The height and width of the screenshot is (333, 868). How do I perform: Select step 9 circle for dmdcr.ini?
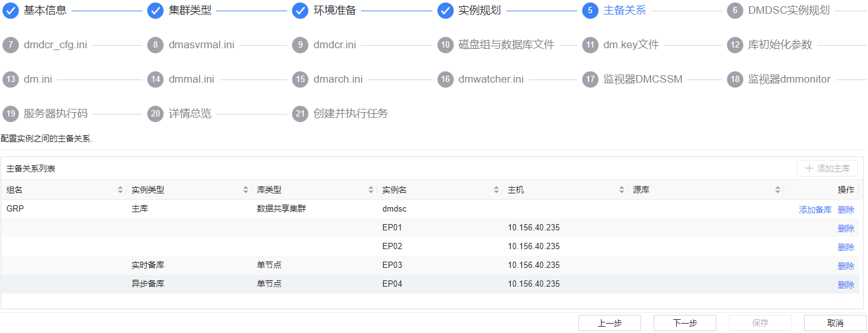[x=300, y=45]
